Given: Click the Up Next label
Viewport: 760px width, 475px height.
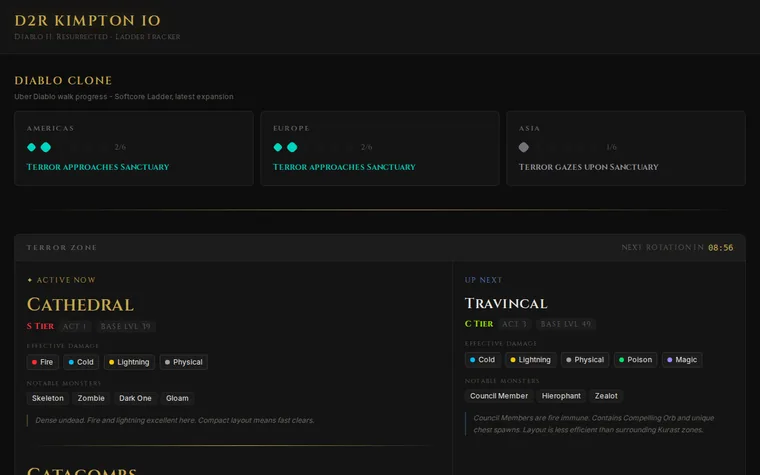Looking at the screenshot, I should [483, 280].
